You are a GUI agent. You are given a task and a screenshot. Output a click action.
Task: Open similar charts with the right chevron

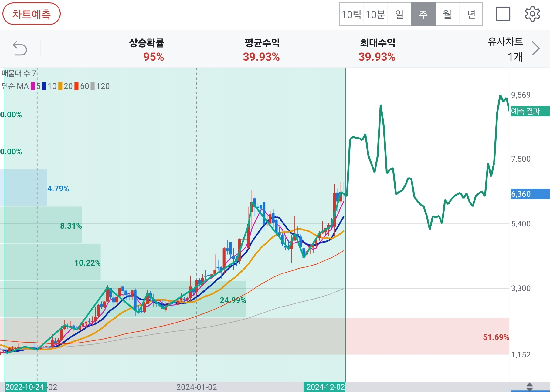536,49
